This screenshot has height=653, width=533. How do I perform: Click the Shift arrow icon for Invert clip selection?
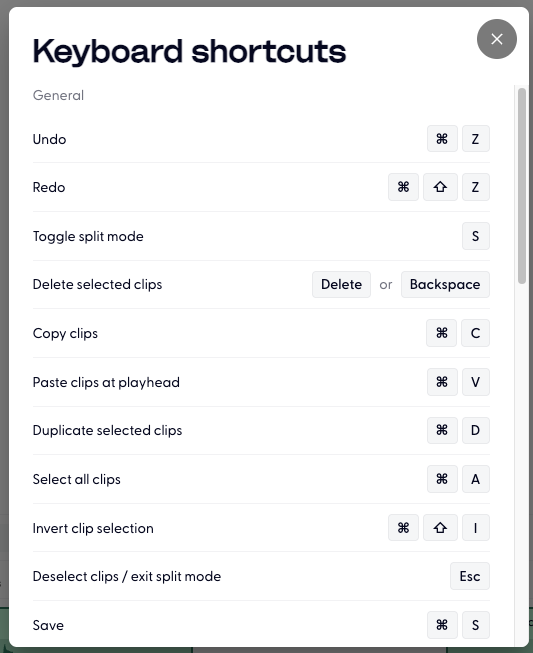tap(440, 528)
